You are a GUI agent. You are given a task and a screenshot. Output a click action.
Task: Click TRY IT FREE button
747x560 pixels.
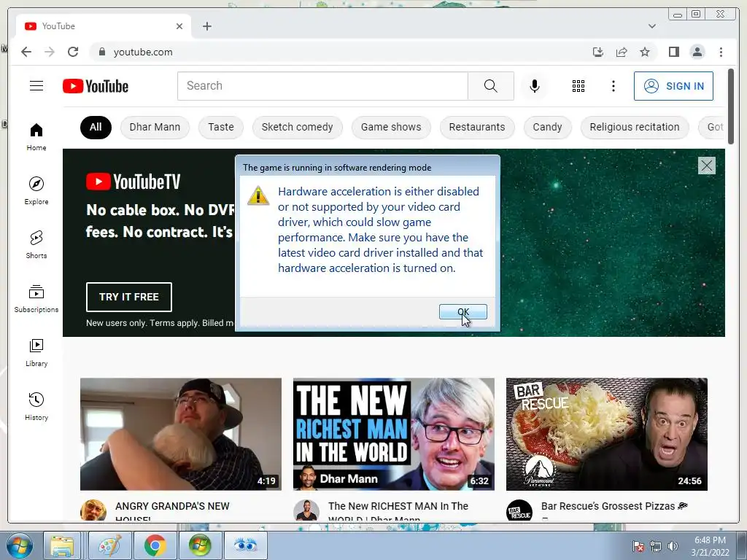[128, 297]
